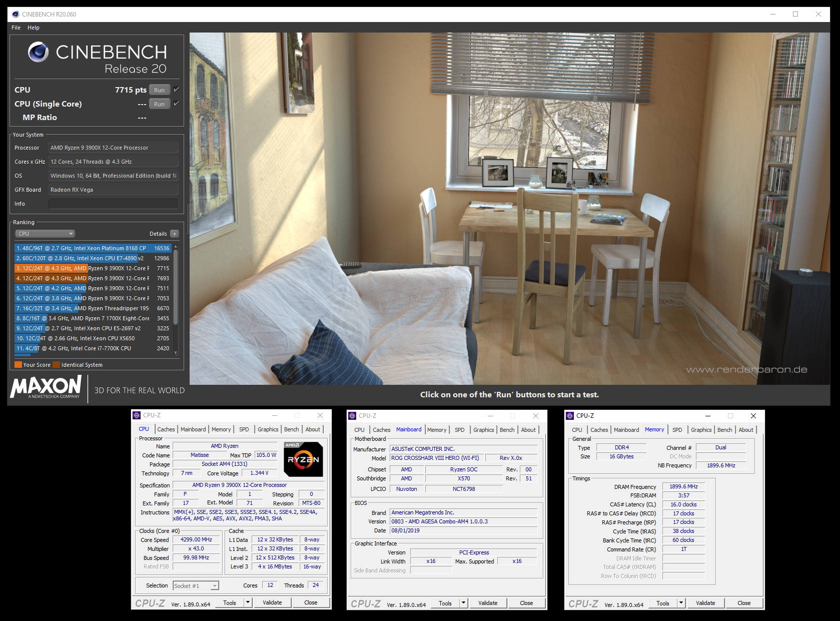Click the CPU-Z app icon in the CPU window title
This screenshot has height=621, width=840.
point(137,415)
